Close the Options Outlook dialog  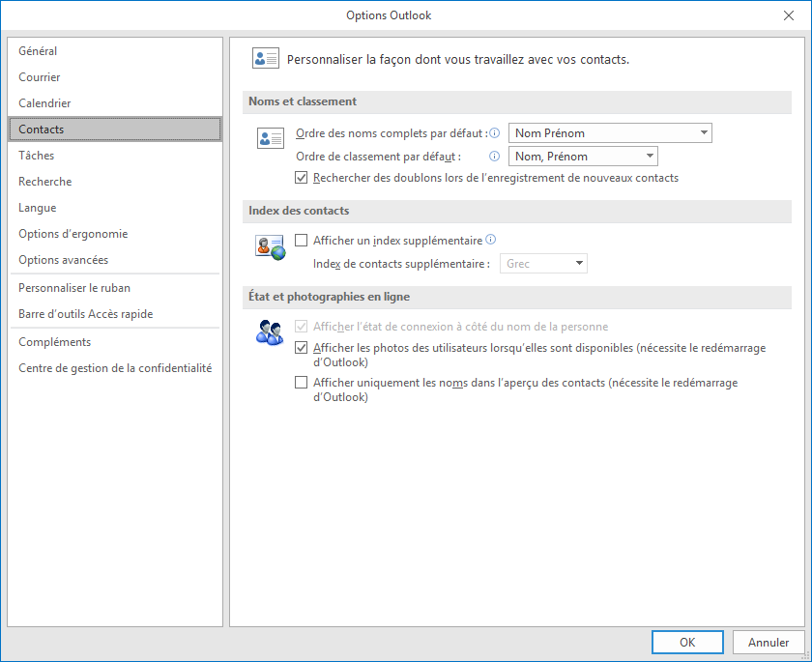pyautogui.click(x=788, y=15)
